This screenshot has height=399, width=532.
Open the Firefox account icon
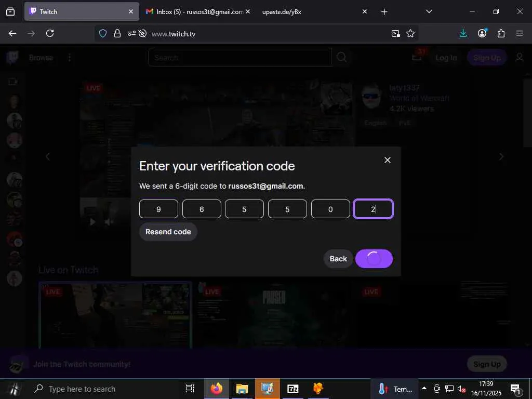482,33
